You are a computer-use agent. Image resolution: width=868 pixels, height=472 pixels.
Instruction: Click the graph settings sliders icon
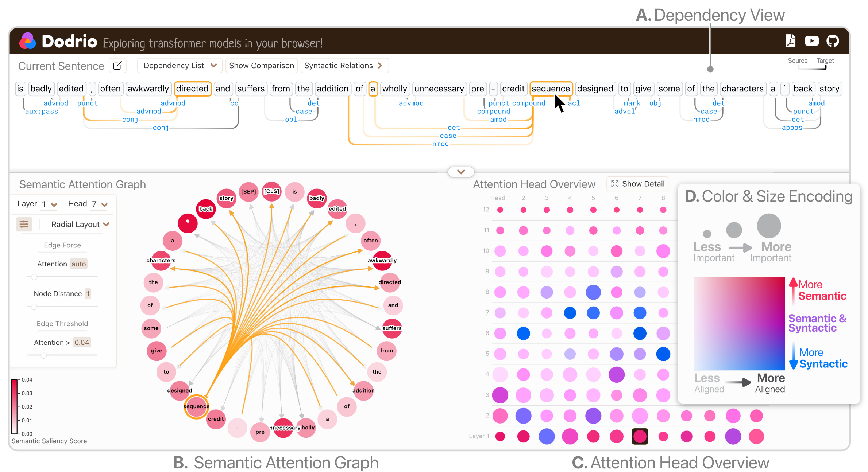coord(24,224)
